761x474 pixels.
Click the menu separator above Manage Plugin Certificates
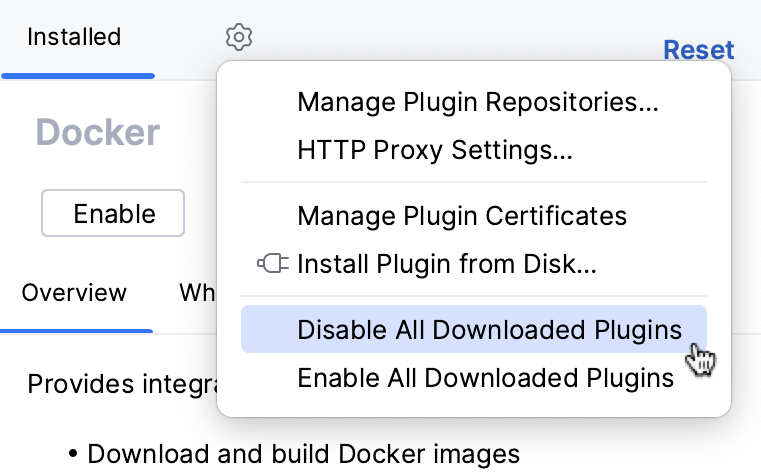(x=474, y=183)
